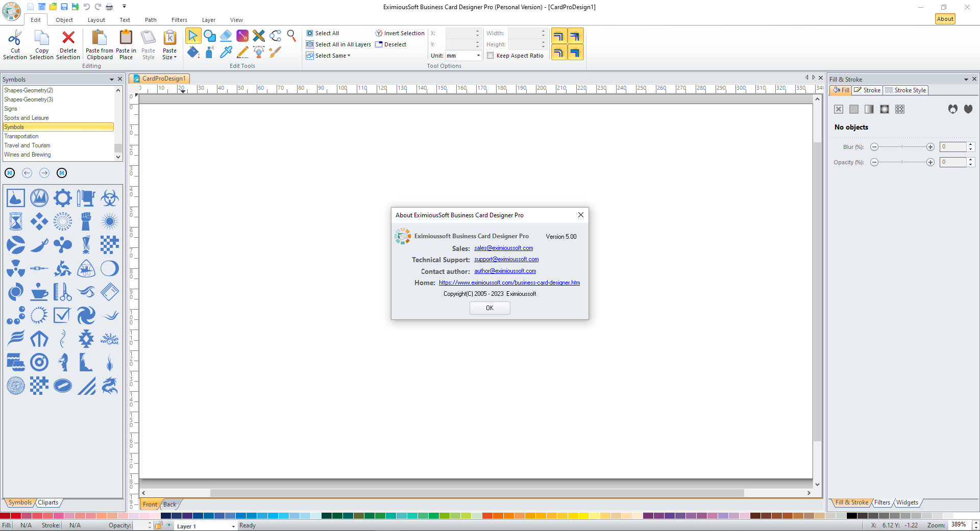
Task: Click the Paste from Clipboard icon
Action: pos(100,37)
